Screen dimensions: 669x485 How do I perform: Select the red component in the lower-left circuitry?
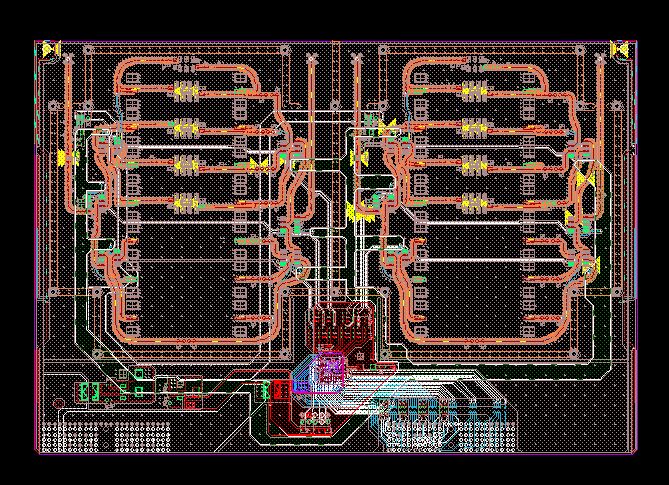188,402
